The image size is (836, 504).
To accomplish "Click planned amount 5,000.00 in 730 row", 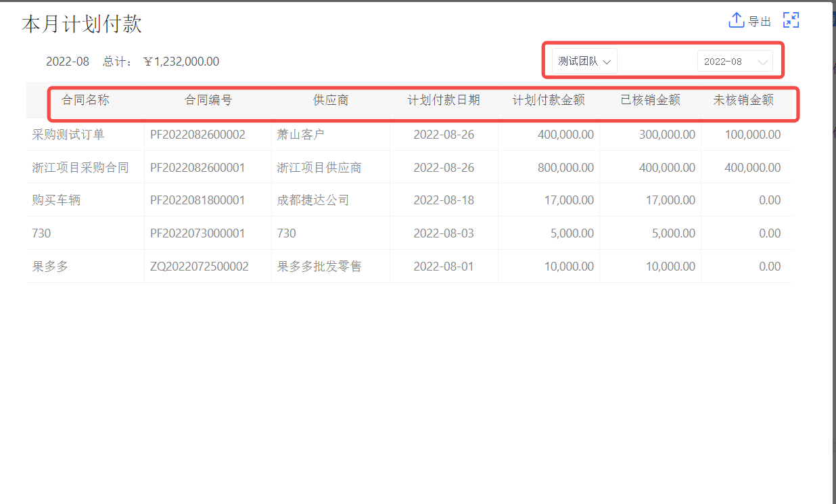I will [572, 233].
